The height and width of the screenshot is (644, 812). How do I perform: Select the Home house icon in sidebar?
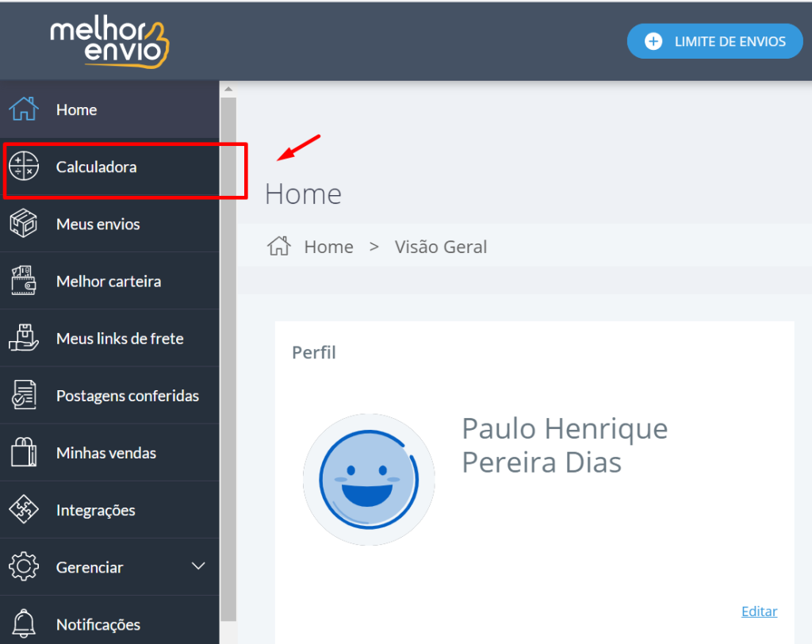(25, 109)
